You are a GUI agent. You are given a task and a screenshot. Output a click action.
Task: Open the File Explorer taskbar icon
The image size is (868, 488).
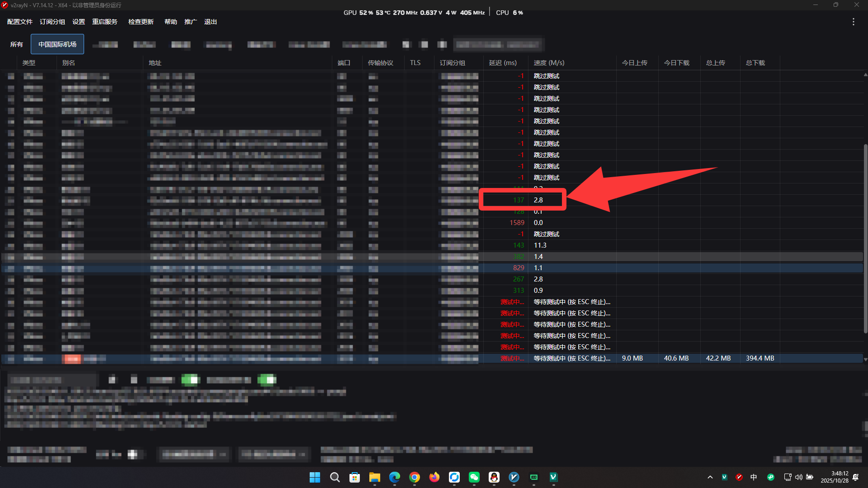tap(374, 477)
